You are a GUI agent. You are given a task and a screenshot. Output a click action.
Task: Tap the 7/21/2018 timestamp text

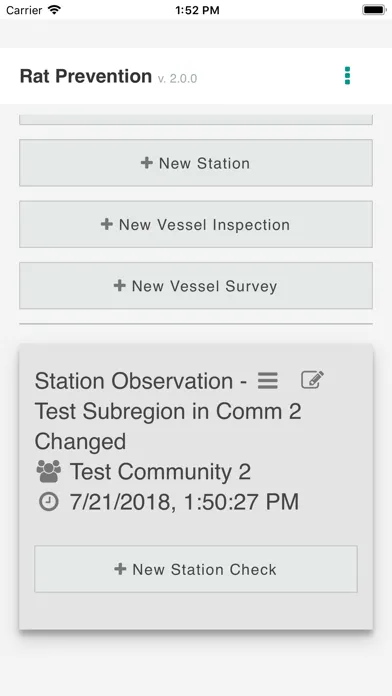tap(184, 502)
